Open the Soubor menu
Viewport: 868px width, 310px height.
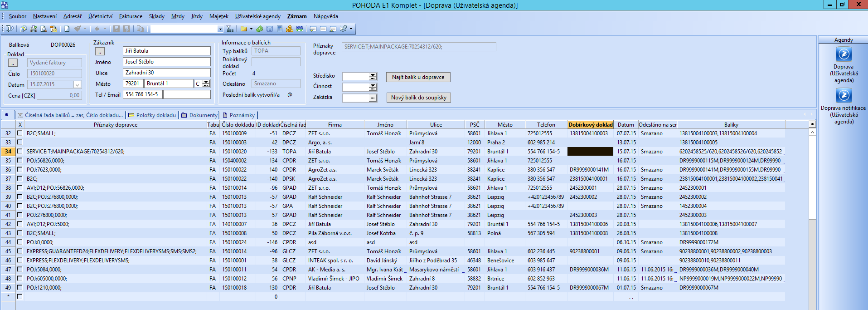(x=18, y=16)
